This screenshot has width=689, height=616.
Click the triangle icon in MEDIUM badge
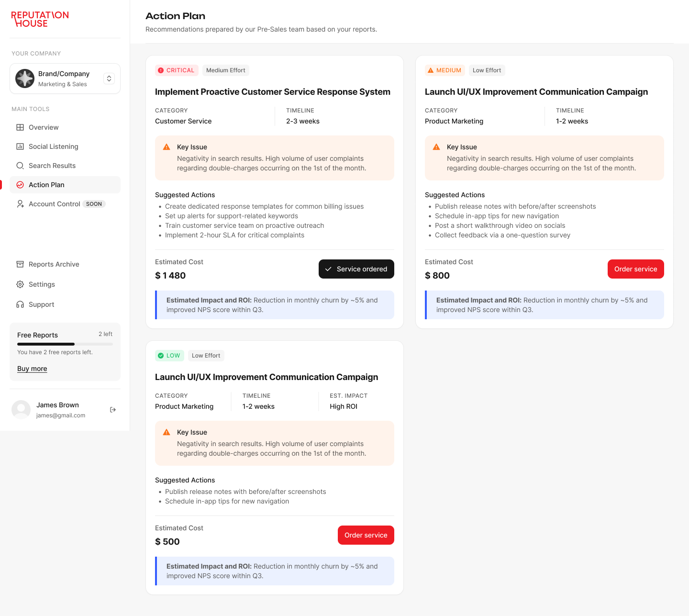pos(431,70)
